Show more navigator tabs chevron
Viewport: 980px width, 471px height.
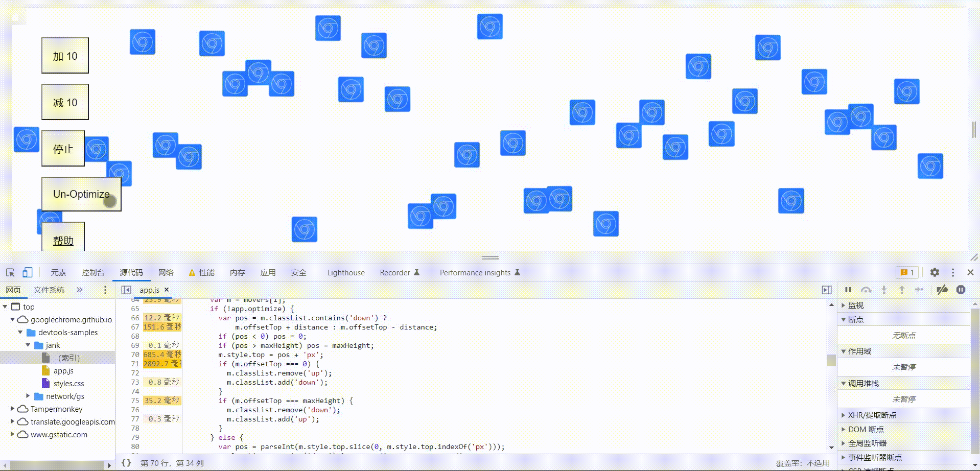80,290
